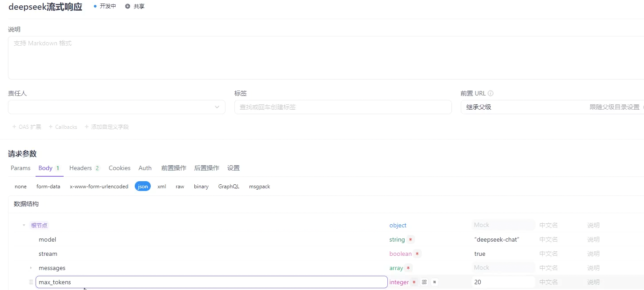Select x-www-form-urlencoded body type
Screen dimensions: 644x290
click(99, 187)
